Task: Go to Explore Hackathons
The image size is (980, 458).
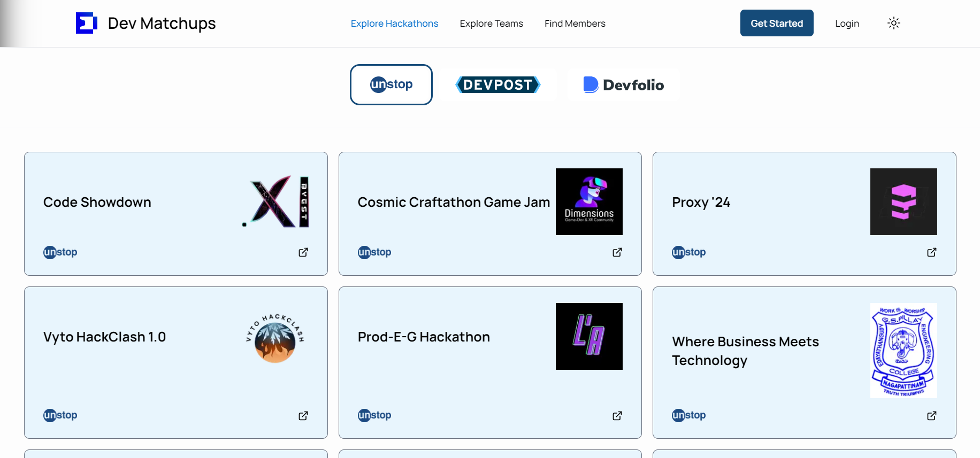Action: point(394,24)
